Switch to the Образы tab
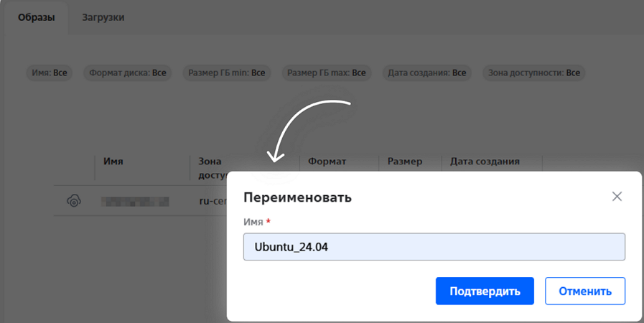 tap(36, 17)
